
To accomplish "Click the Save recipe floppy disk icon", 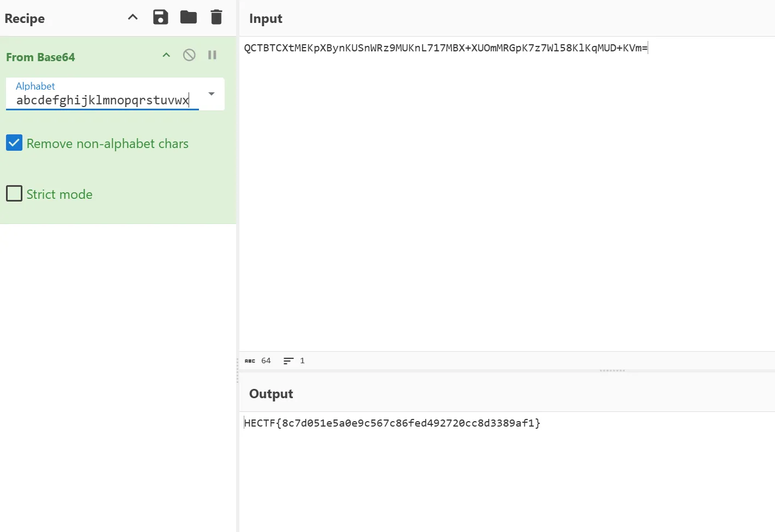I will pos(160,17).
